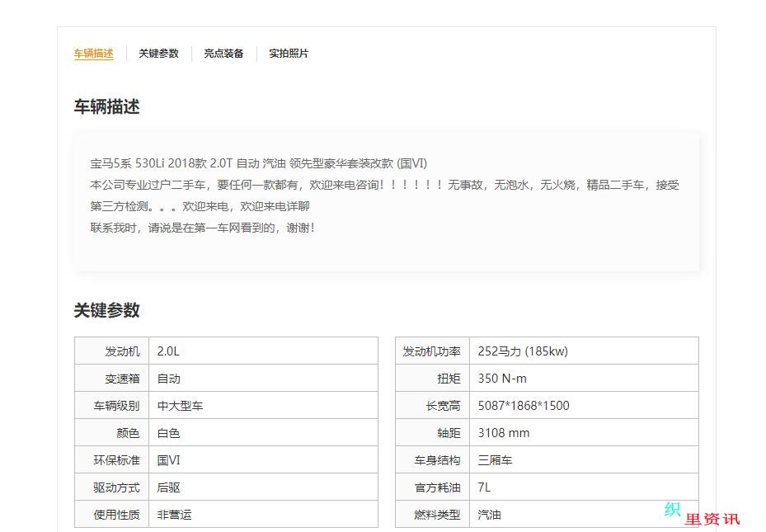Viewport: 766px width, 532px height.
Task: Click the 颜色 label cell
Action: point(112,432)
